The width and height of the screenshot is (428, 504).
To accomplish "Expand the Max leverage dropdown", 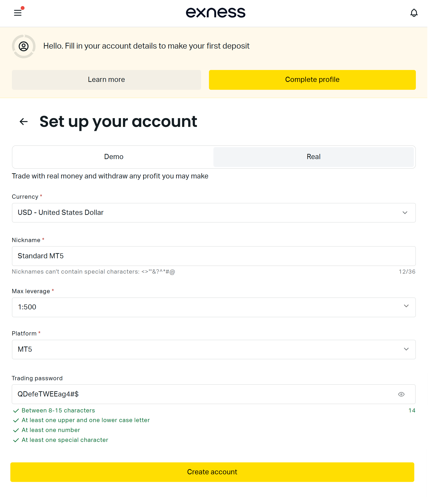I will pyautogui.click(x=213, y=308).
